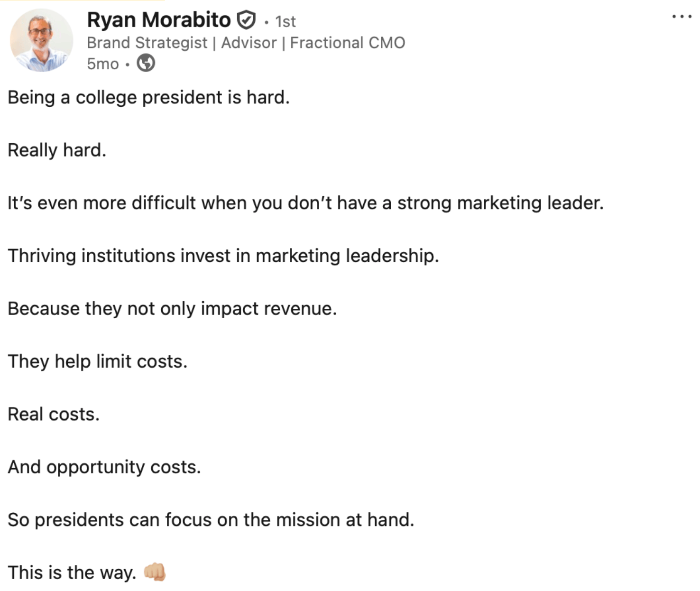Viewport: 700px width, 591px height.
Task: Click the 'And opportunity costs.' line
Action: (x=104, y=467)
